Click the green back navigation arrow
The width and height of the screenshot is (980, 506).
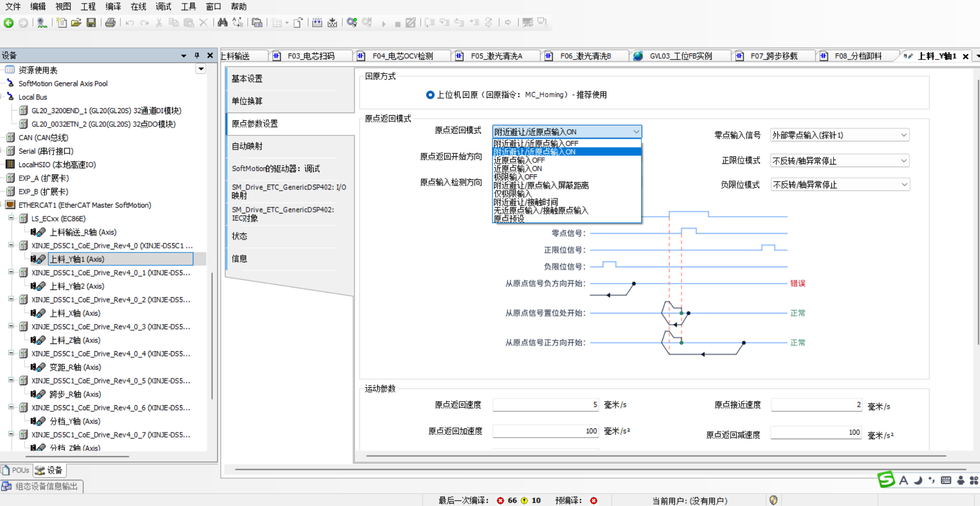click(9, 23)
